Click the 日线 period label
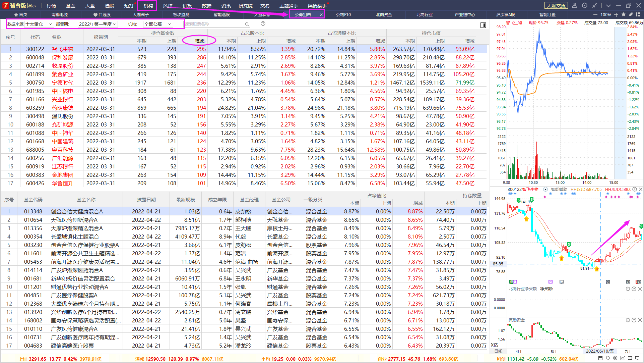 (x=498, y=351)
